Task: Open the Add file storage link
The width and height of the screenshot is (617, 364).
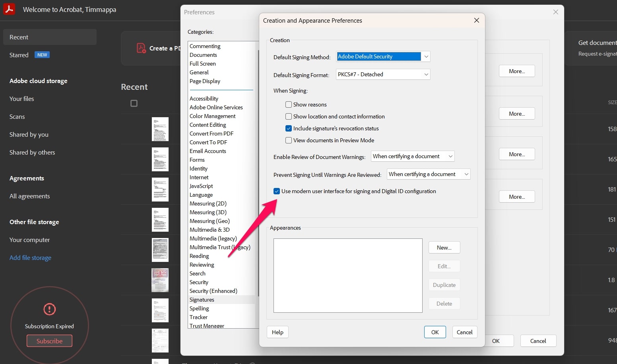Action: (x=30, y=258)
